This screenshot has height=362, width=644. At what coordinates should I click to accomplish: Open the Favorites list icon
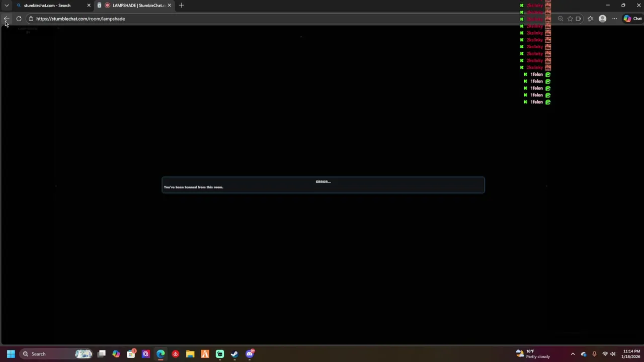click(590, 19)
